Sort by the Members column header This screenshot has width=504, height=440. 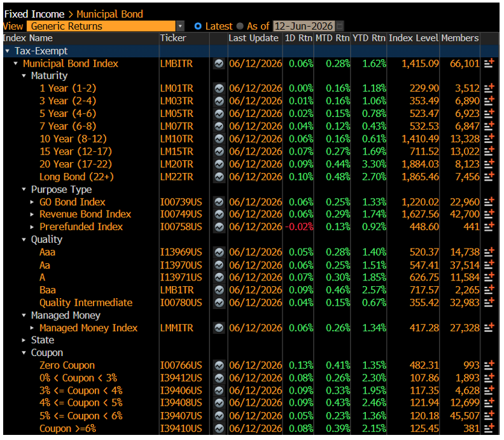[x=460, y=38]
